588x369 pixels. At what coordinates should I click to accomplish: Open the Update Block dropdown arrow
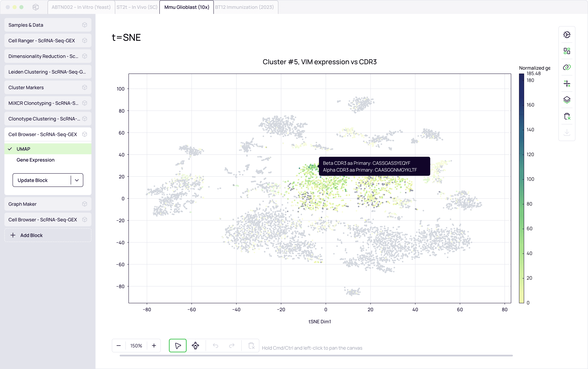[x=77, y=180]
